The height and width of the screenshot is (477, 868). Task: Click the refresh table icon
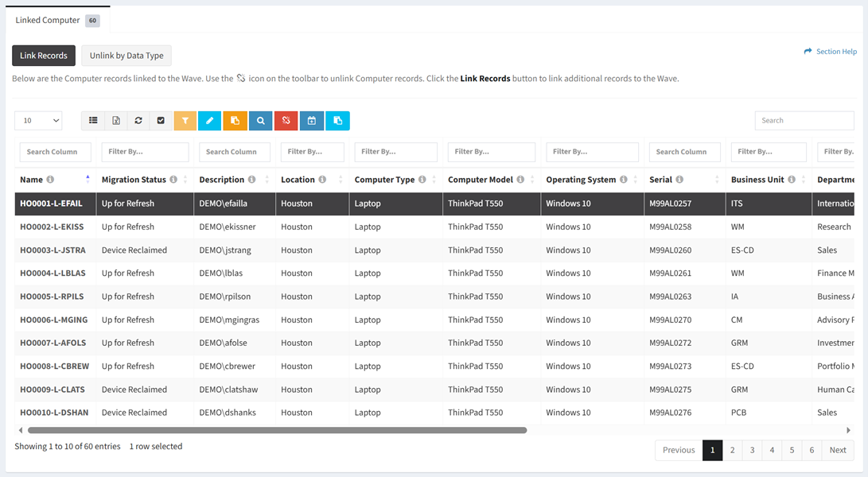(x=138, y=121)
